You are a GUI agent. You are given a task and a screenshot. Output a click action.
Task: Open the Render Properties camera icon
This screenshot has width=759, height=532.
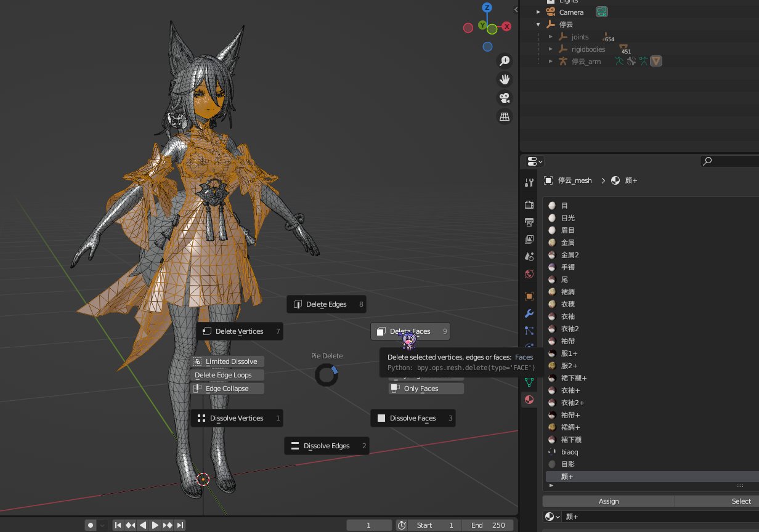click(529, 206)
